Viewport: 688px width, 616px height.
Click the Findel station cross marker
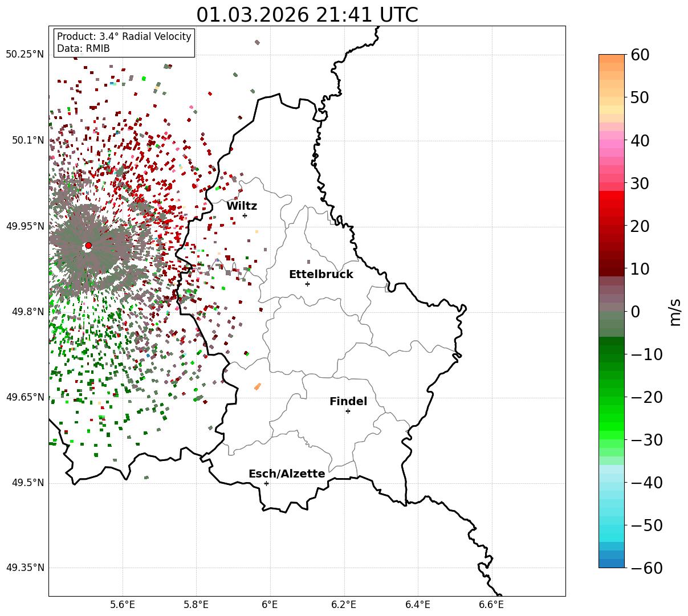[348, 411]
